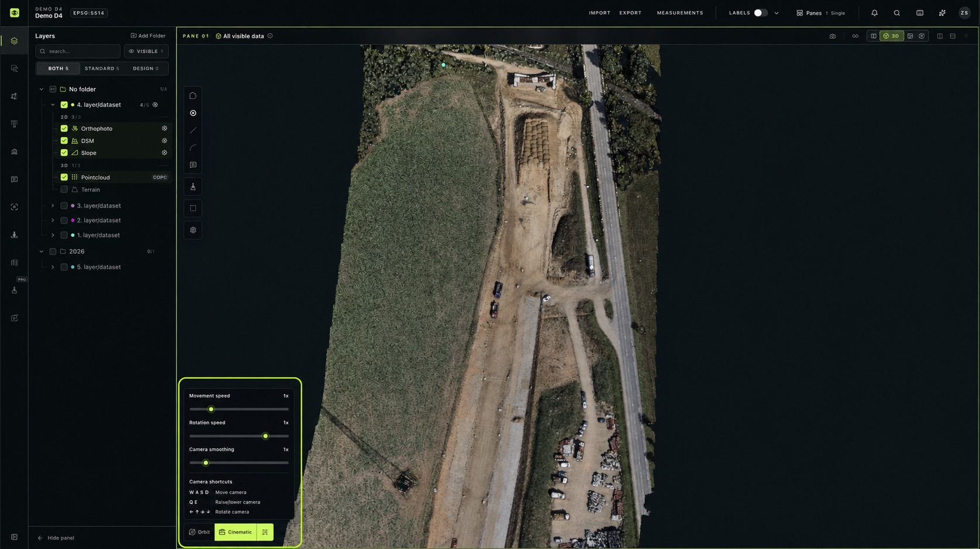Expand the 1. layer/dataset row
The image size is (980, 549).
(x=53, y=235)
